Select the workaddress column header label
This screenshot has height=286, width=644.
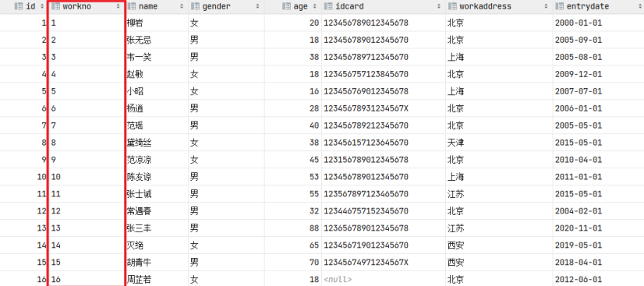point(486,6)
